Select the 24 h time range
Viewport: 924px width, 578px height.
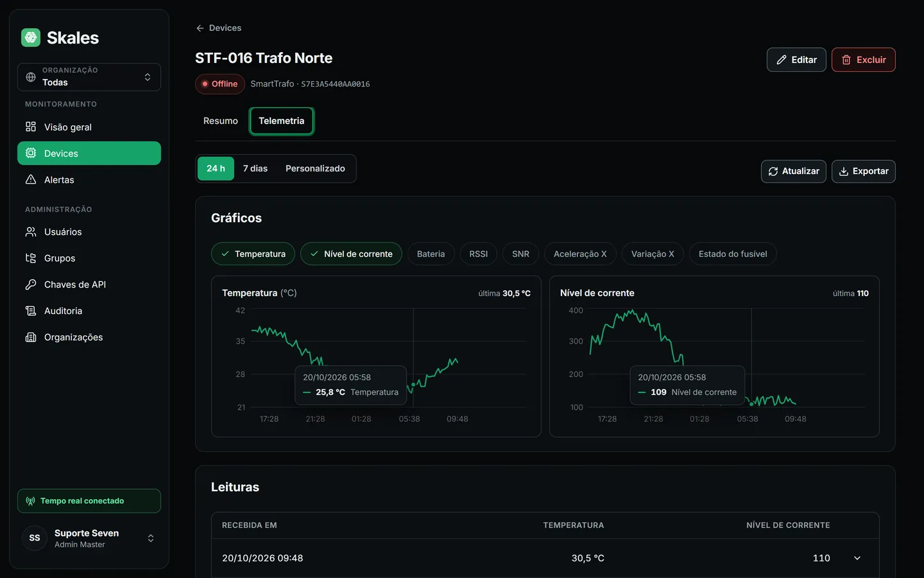tap(216, 168)
